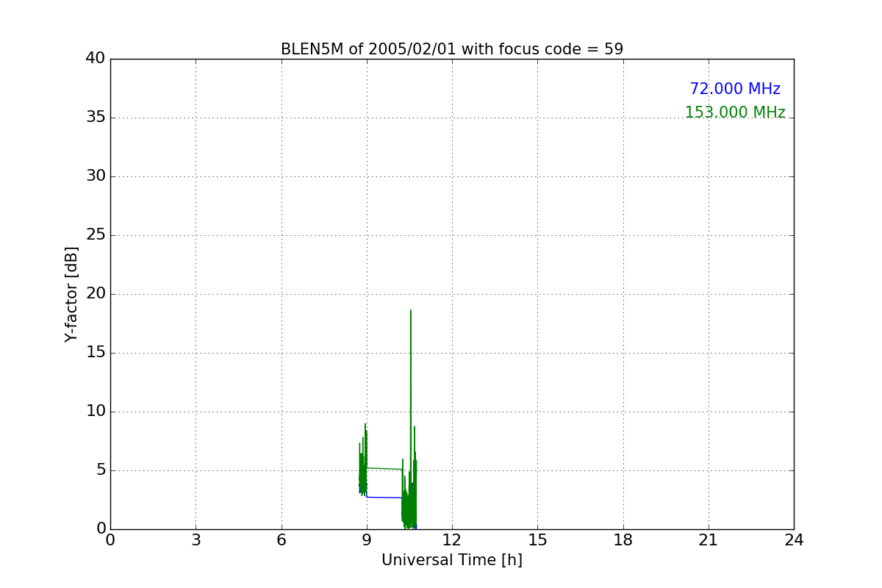882x588 pixels.
Task: Click the flat blue line segment between bursts
Action: (x=384, y=498)
